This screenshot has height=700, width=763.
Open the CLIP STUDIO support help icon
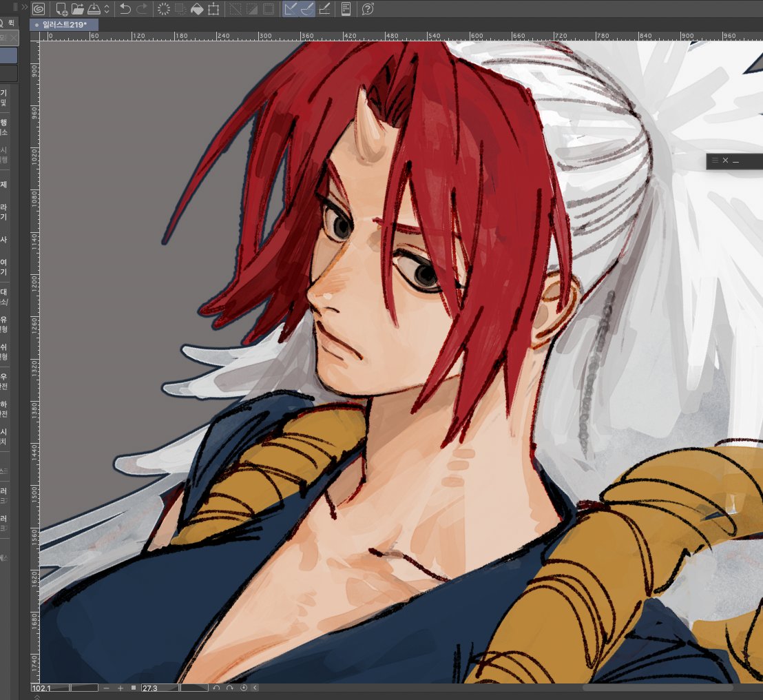tap(368, 9)
